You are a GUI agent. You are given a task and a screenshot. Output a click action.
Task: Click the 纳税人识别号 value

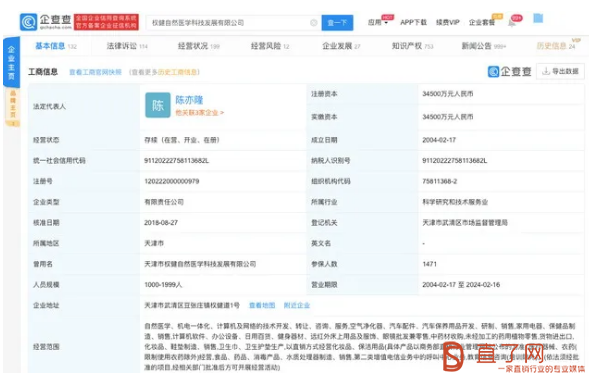coord(455,161)
